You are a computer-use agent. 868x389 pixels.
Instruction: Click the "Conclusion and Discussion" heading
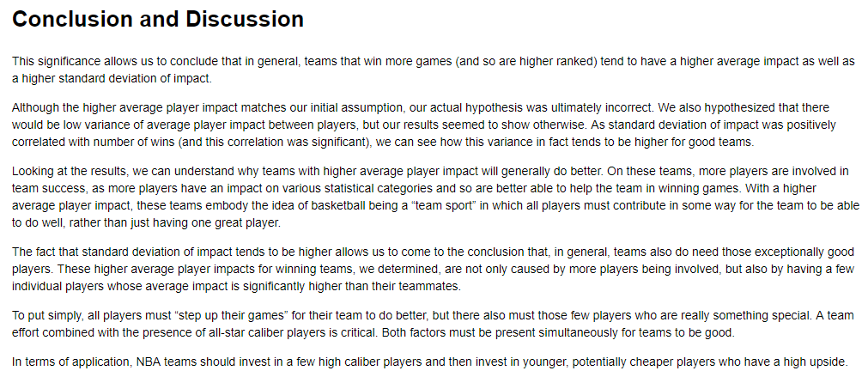click(158, 20)
